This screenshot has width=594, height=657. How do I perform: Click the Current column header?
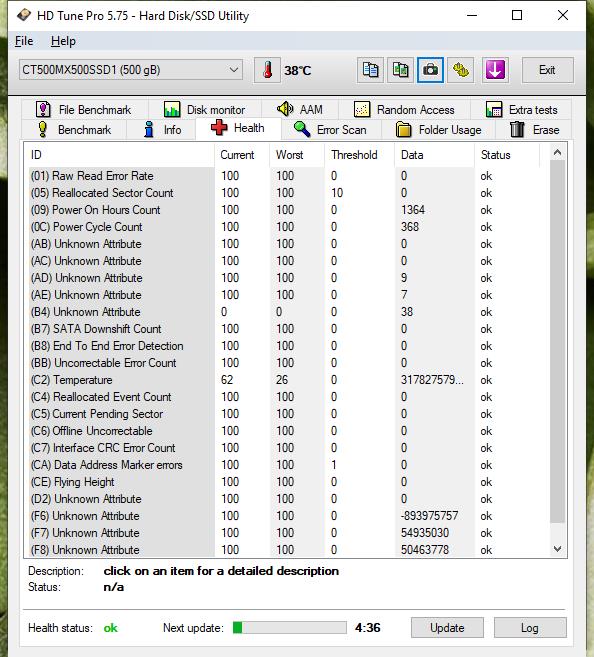point(242,155)
